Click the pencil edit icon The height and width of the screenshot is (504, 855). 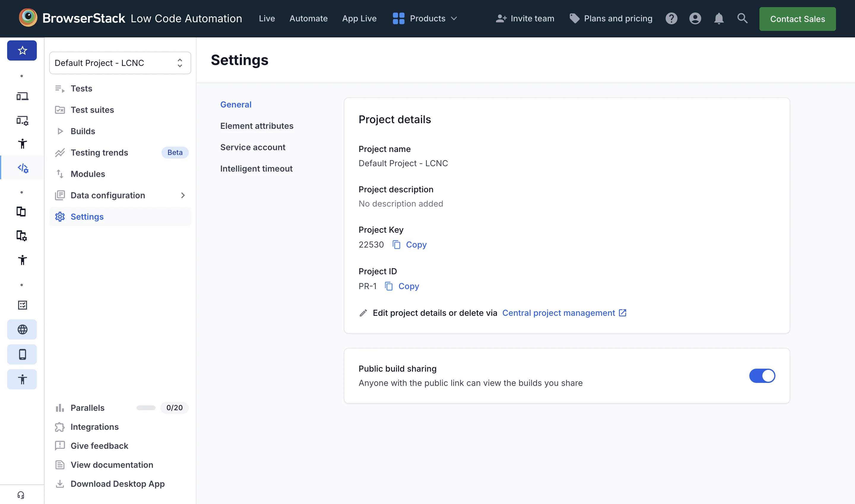[x=363, y=313]
